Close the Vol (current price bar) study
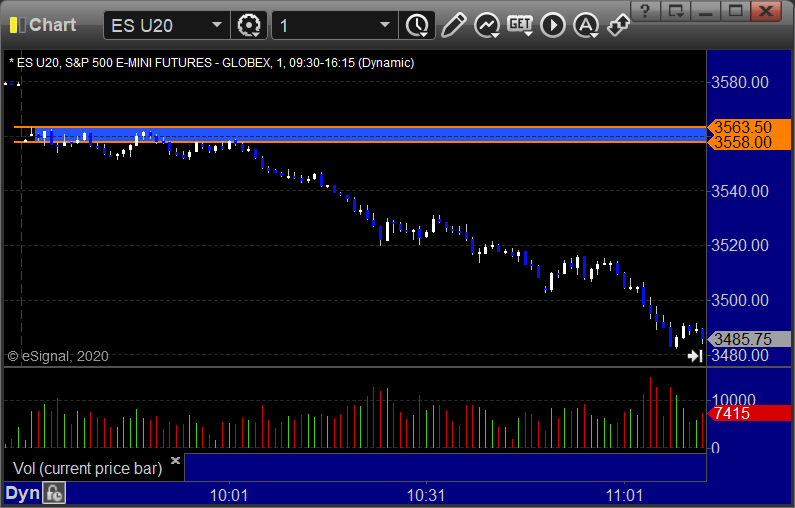795x508 pixels. pos(175,460)
